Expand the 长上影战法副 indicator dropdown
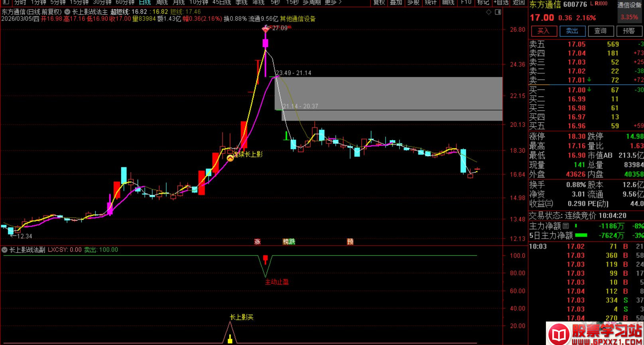 click(x=4, y=250)
